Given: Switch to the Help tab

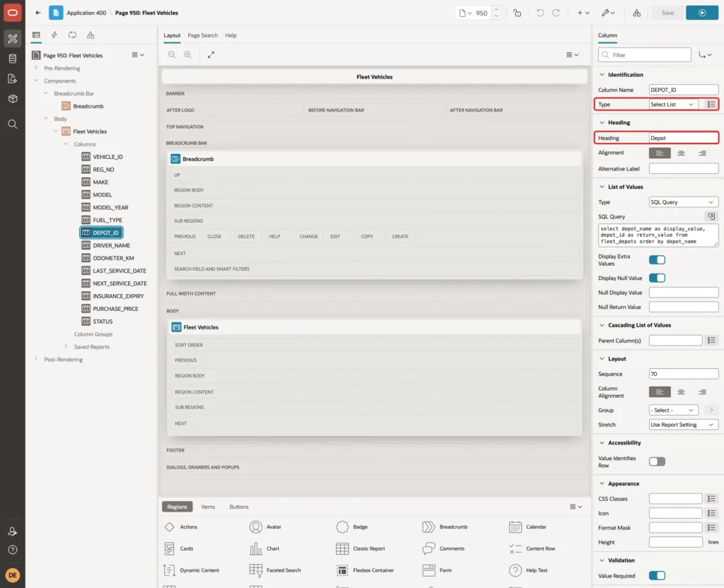Looking at the screenshot, I should click(x=231, y=35).
